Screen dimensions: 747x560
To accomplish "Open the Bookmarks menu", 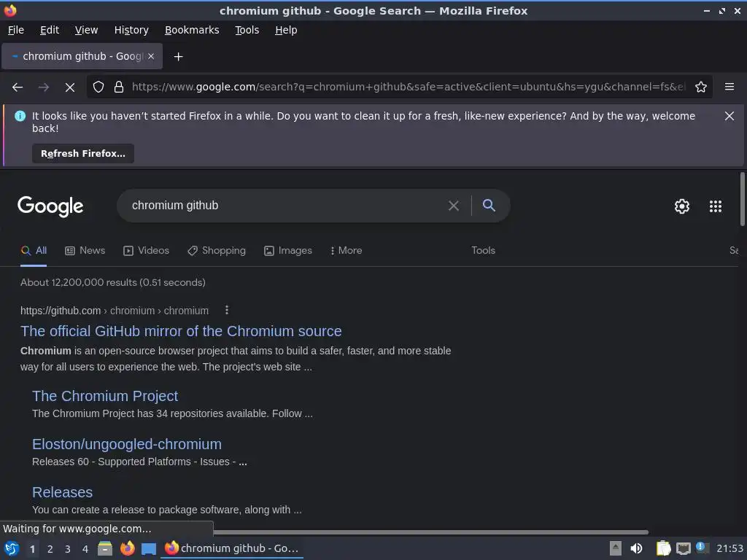I will click(192, 30).
